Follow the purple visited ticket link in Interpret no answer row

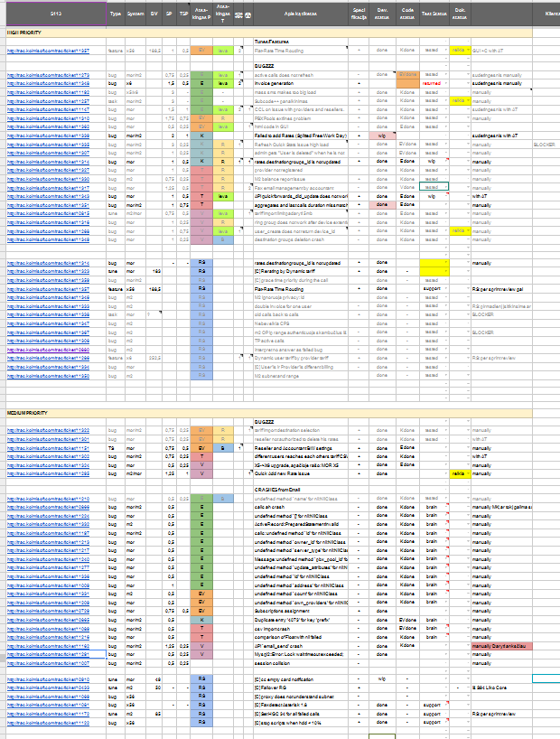click(x=48, y=350)
